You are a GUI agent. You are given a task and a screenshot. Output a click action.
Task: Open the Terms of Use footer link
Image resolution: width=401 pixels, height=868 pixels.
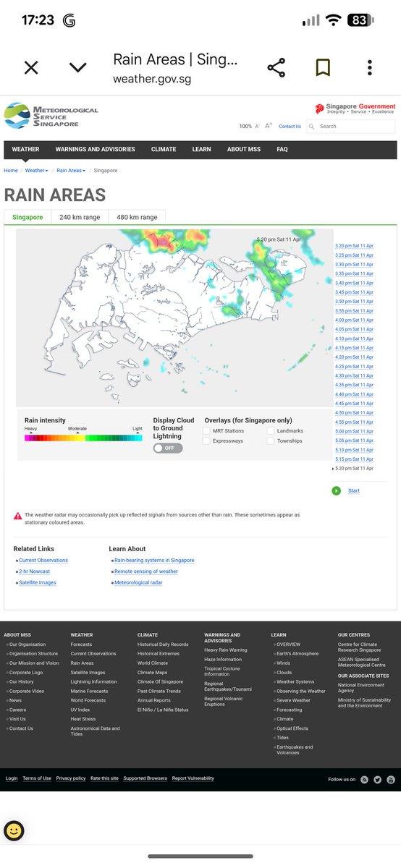(37, 778)
